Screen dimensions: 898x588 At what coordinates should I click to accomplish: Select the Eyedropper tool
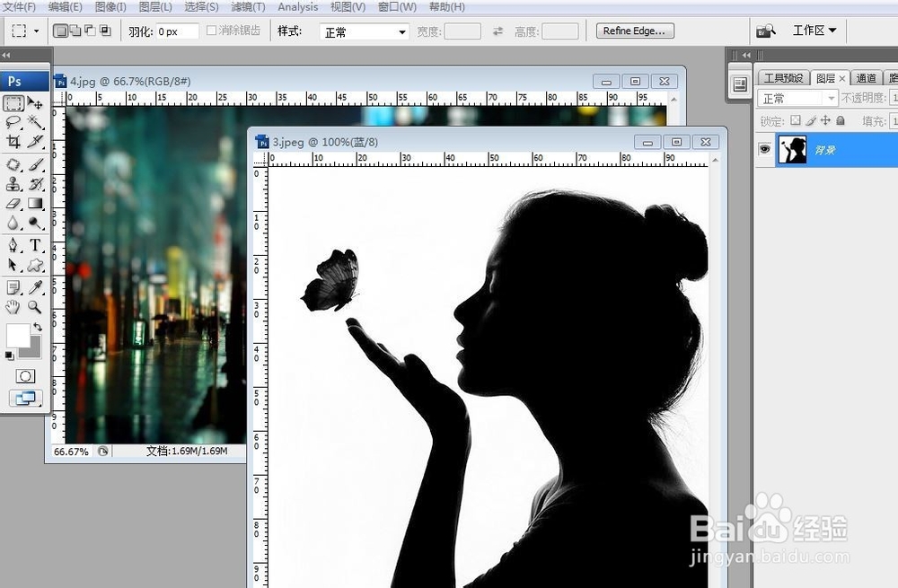36,287
